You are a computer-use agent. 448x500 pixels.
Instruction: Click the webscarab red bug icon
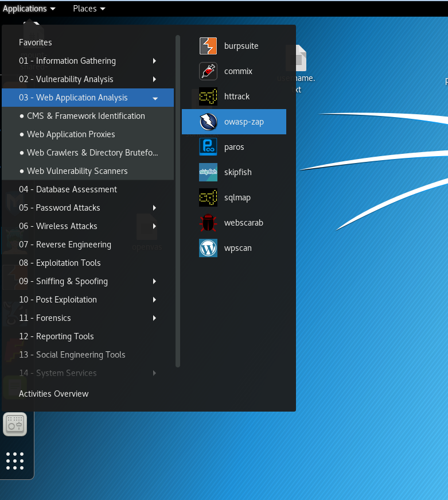point(208,223)
